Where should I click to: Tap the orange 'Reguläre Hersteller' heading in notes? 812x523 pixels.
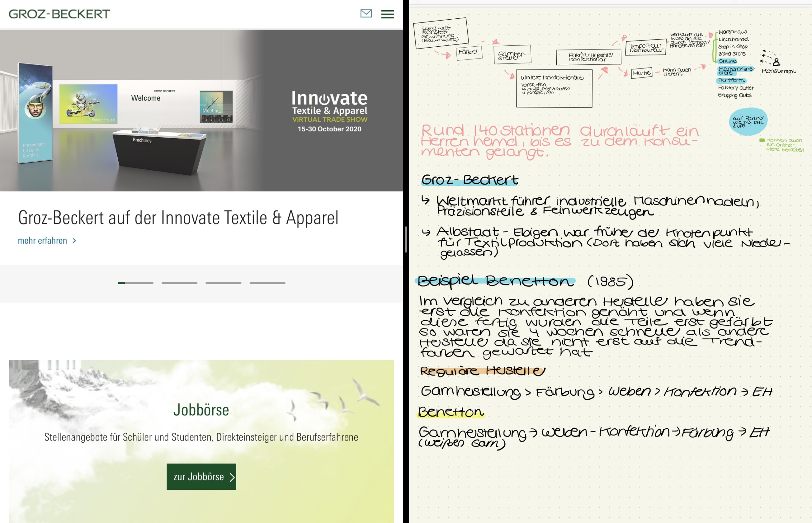[482, 371]
